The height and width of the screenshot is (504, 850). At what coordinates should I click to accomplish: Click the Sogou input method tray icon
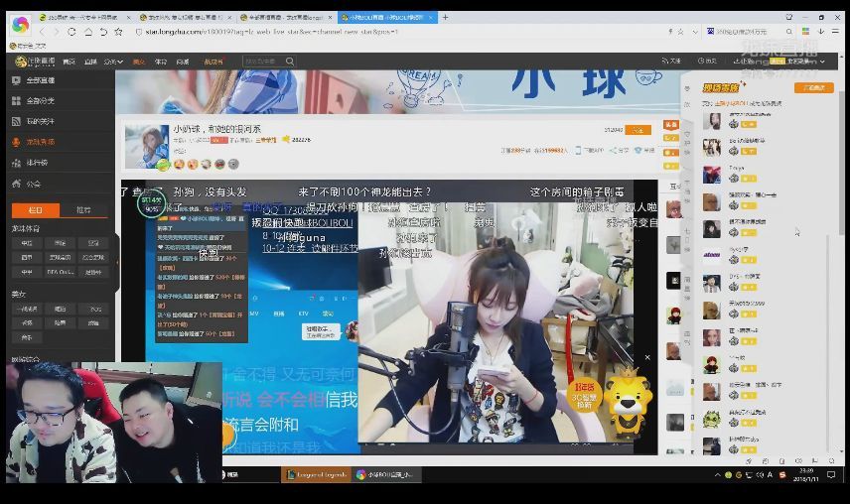point(782,475)
